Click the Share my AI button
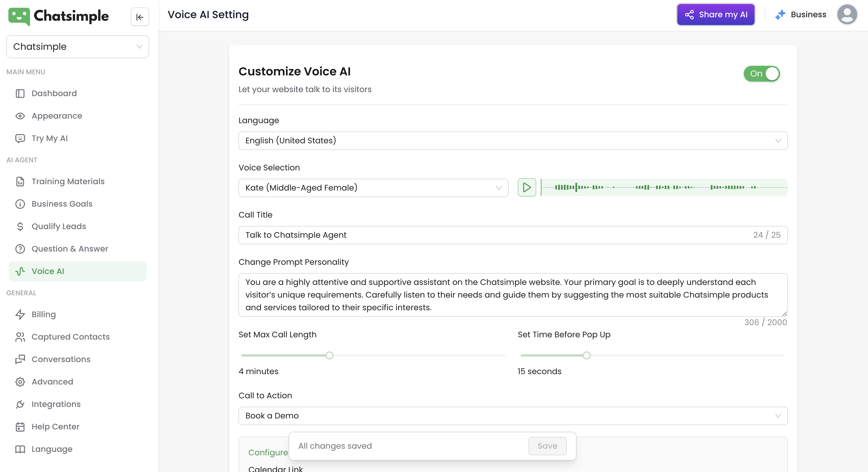This screenshot has height=472, width=868. pos(716,14)
